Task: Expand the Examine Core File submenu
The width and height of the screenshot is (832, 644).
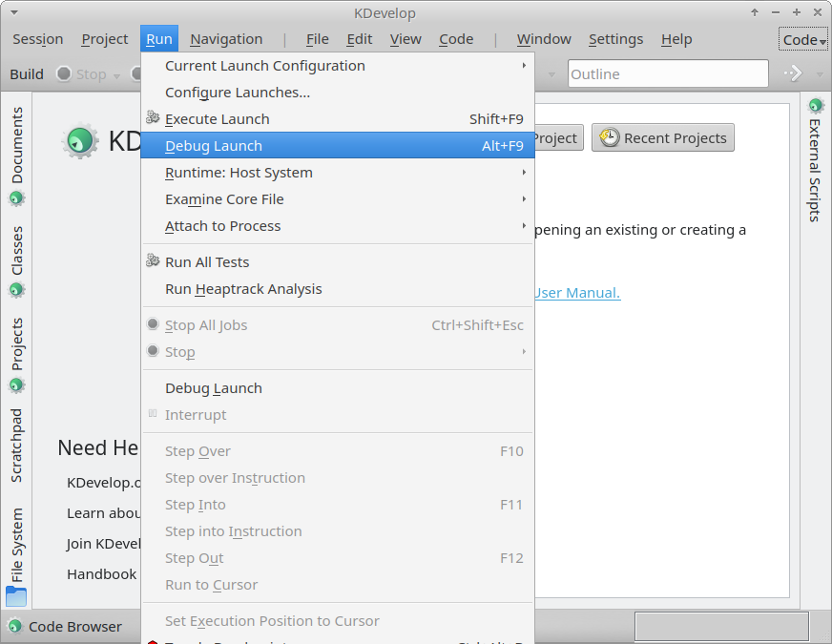Action: click(x=338, y=199)
